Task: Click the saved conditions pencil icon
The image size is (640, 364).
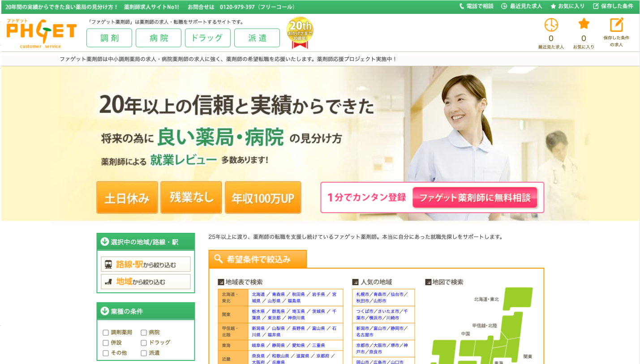Action: tap(616, 25)
